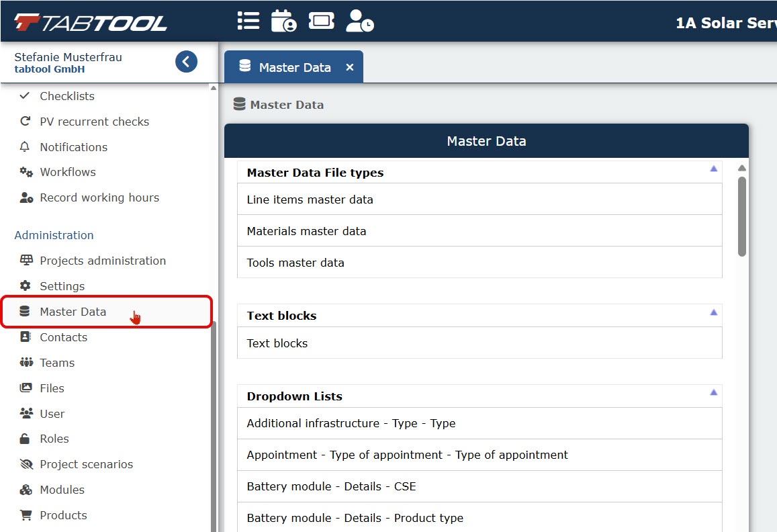Collapse the Master Data File types section
Viewport: 777px width, 532px height.
pyautogui.click(x=714, y=169)
